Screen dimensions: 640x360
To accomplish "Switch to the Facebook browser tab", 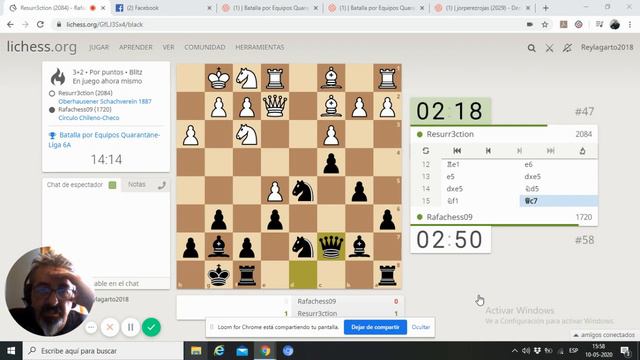I will point(162,8).
